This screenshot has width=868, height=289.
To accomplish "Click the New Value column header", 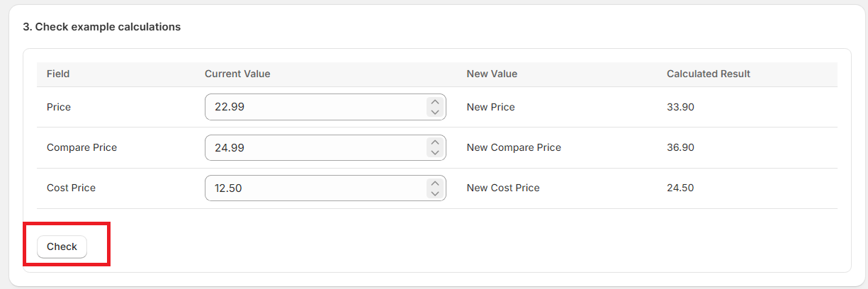I will (492, 74).
